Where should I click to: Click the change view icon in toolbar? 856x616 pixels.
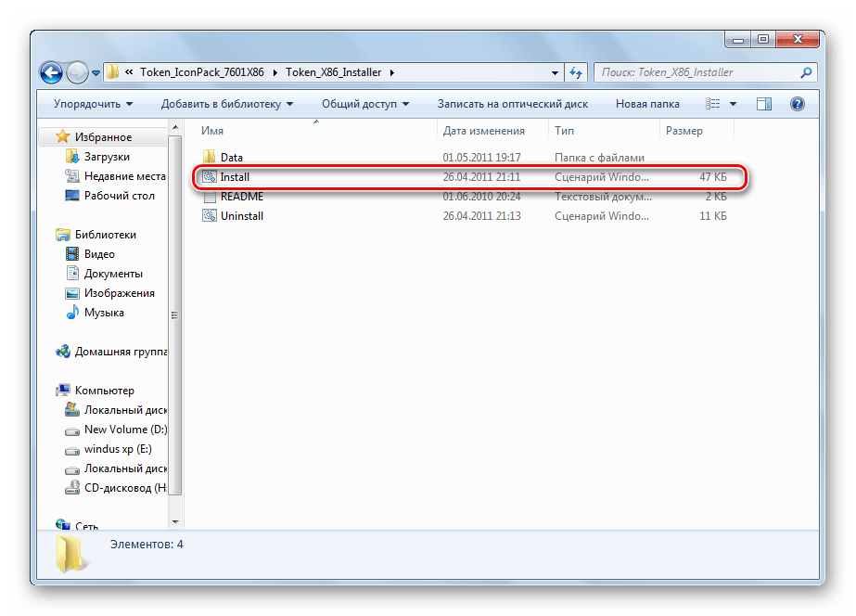click(711, 104)
